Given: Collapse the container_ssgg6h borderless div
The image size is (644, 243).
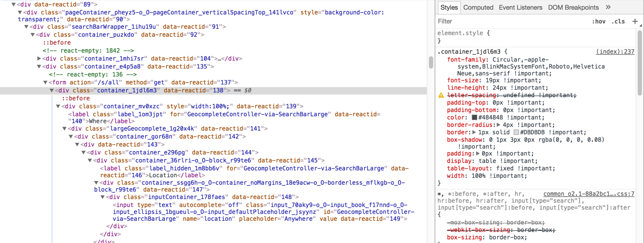Looking at the screenshot, I should point(96,183).
